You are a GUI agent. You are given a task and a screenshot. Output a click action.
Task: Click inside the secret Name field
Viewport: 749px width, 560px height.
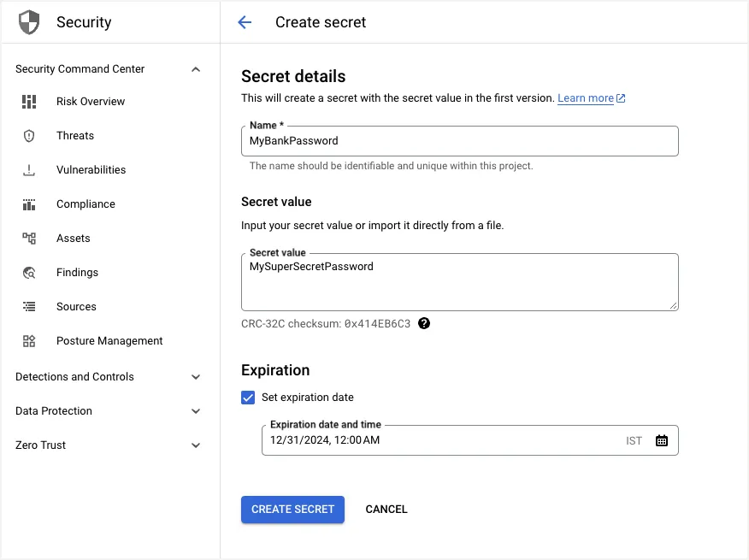click(460, 141)
